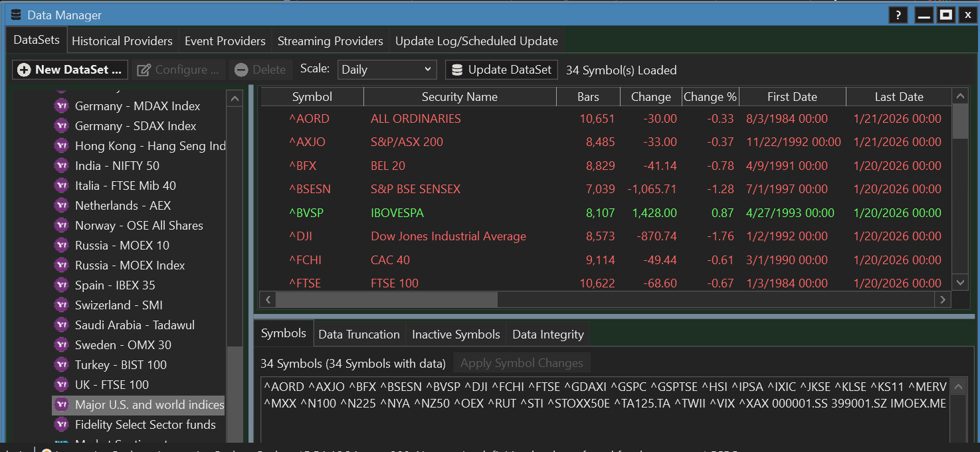This screenshot has width=980, height=452.
Task: Open the Scale dropdown set to Daily
Action: point(387,70)
